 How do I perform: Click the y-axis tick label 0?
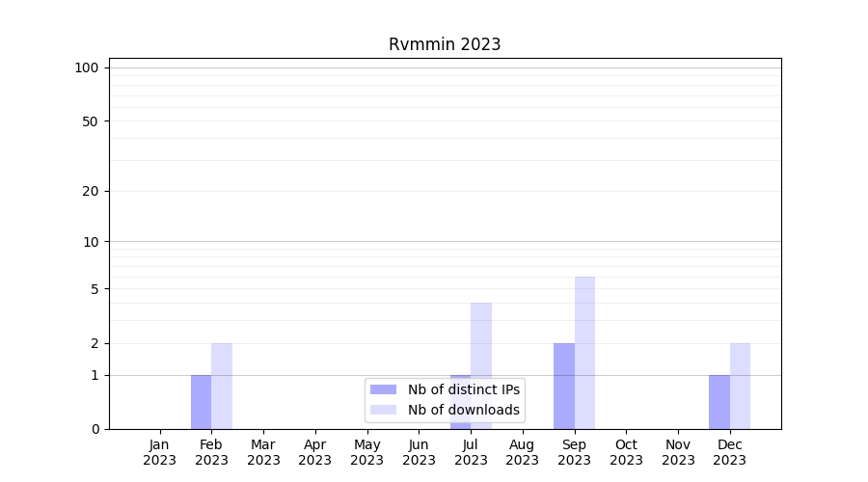pyautogui.click(x=95, y=429)
